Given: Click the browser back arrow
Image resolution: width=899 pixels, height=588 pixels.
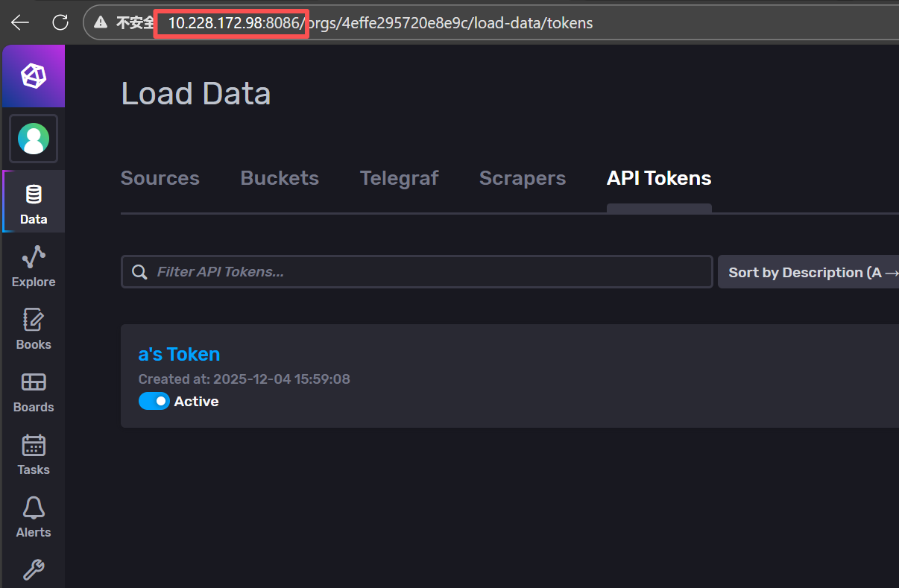Looking at the screenshot, I should pyautogui.click(x=20, y=22).
